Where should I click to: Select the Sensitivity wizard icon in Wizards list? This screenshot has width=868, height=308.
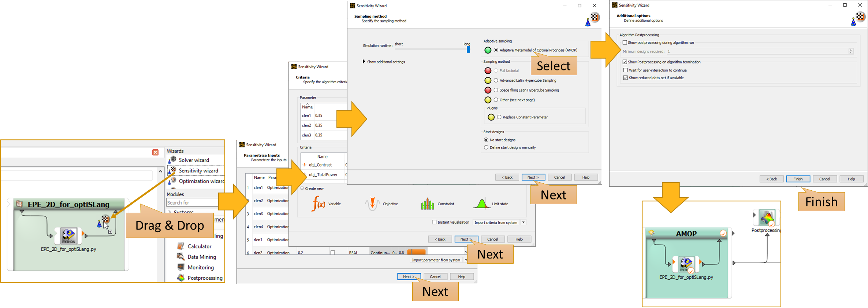click(172, 170)
